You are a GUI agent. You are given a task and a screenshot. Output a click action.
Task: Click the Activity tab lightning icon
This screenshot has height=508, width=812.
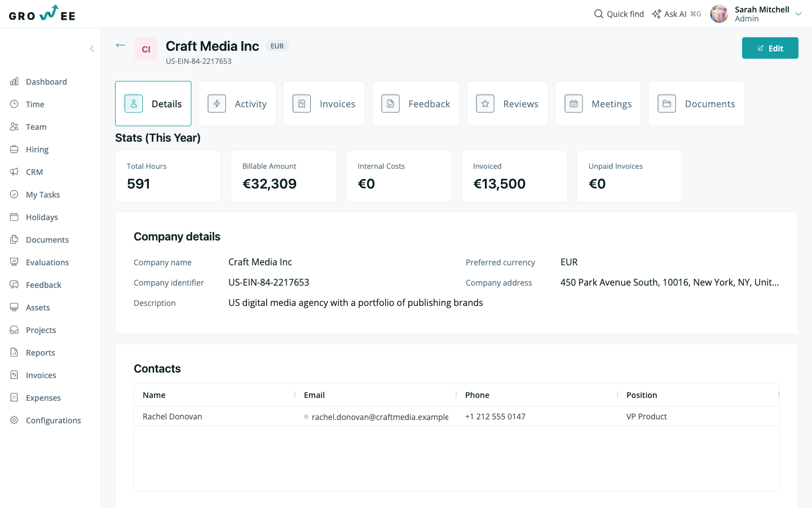point(217,103)
